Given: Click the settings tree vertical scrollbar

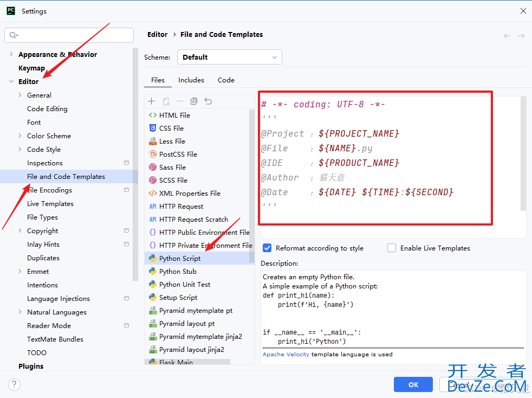Looking at the screenshot, I should pos(135,164).
